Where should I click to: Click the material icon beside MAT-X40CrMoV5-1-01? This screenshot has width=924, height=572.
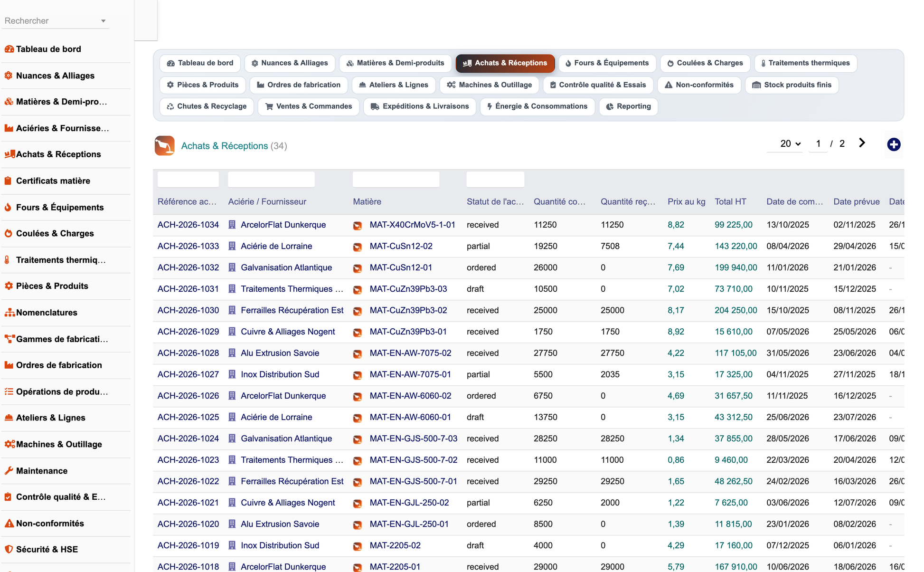[358, 225]
